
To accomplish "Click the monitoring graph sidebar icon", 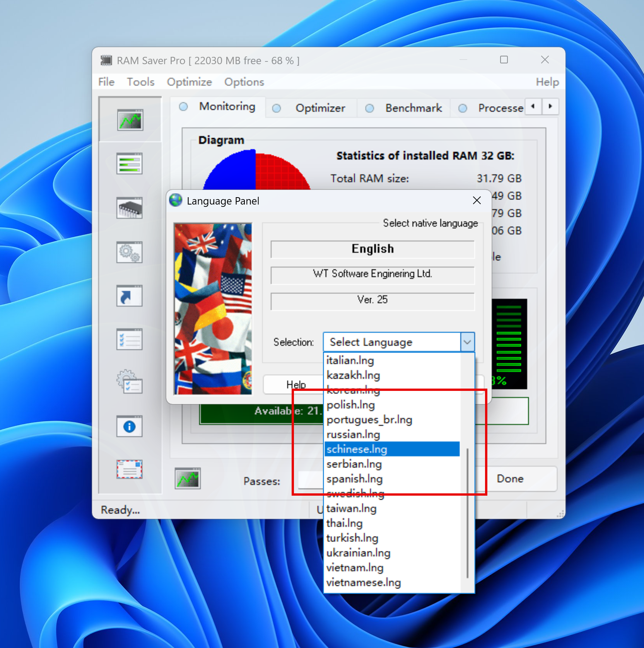I will (x=130, y=120).
